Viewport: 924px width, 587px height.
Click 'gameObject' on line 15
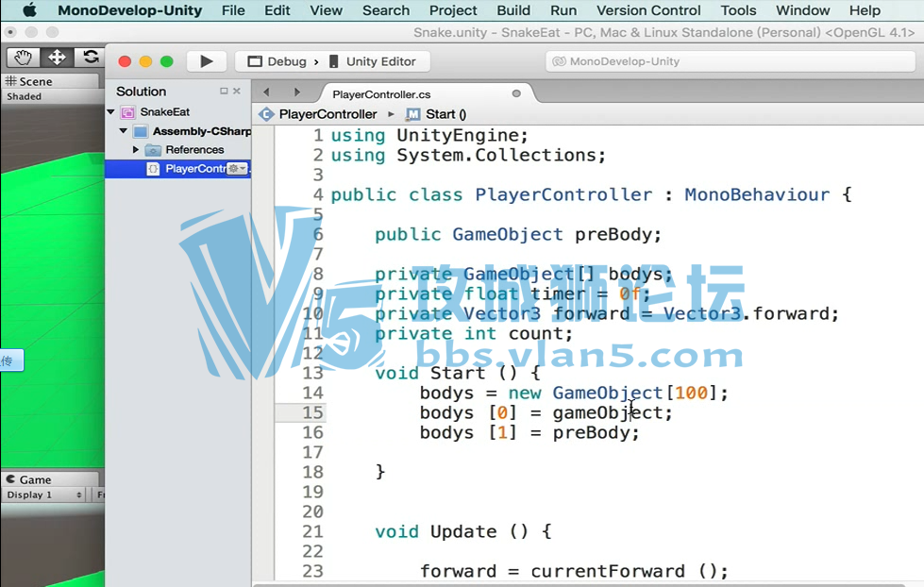coord(607,412)
